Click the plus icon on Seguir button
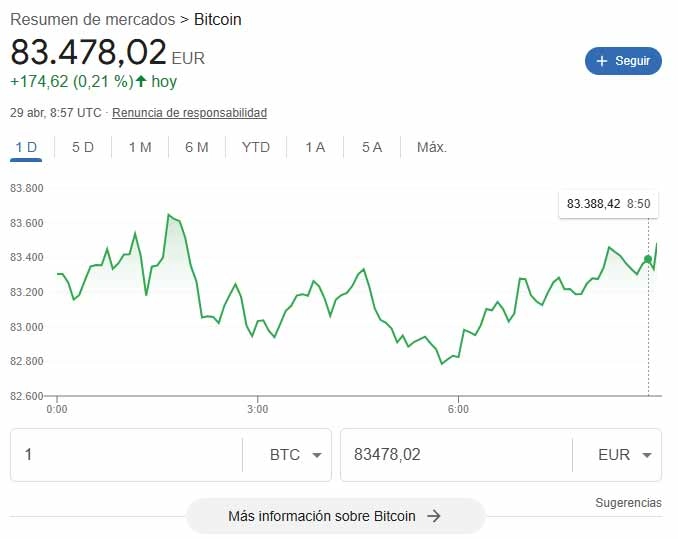This screenshot has height=539, width=678. coord(602,61)
